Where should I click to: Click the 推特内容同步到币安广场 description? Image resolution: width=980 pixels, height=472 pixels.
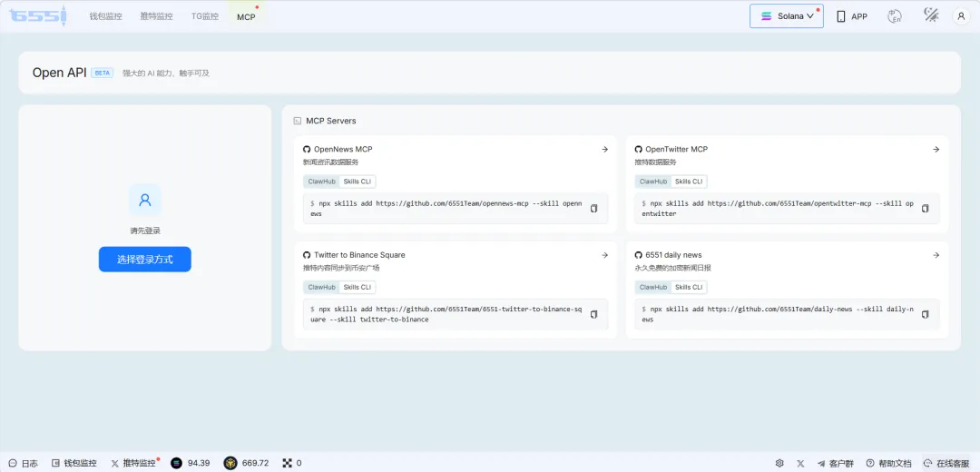click(x=341, y=268)
